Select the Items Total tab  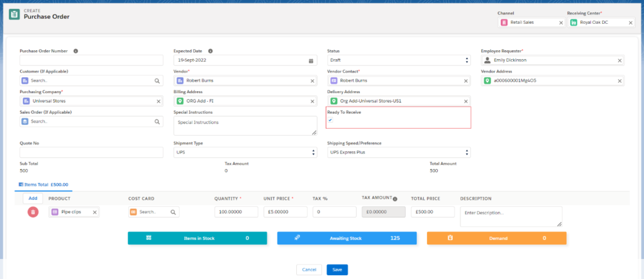tap(43, 185)
